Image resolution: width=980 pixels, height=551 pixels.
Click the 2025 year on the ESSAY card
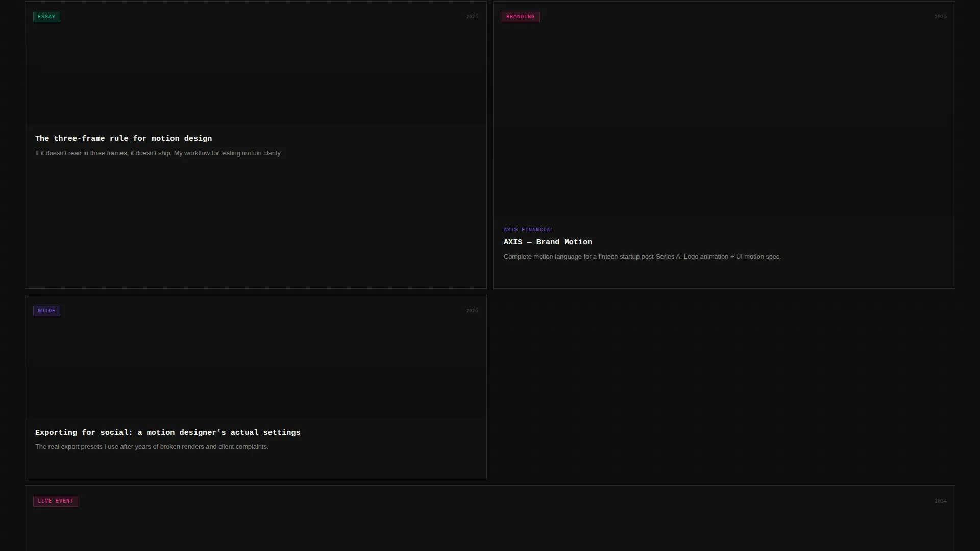coord(472,17)
